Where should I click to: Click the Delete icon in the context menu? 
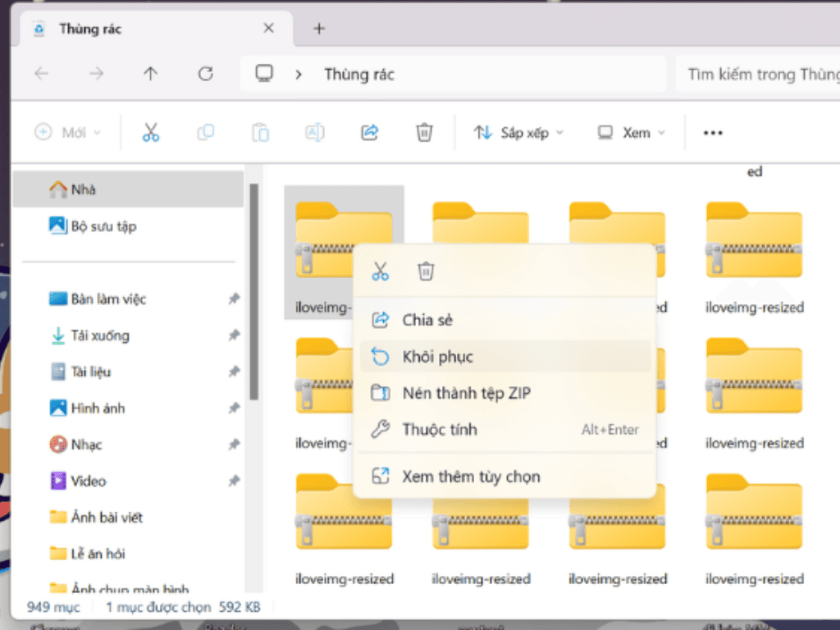[x=425, y=271]
